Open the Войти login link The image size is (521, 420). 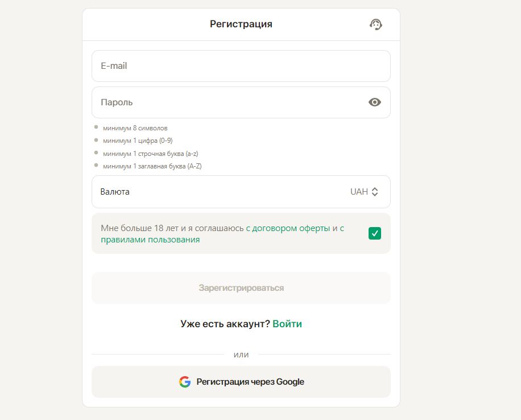[287, 324]
